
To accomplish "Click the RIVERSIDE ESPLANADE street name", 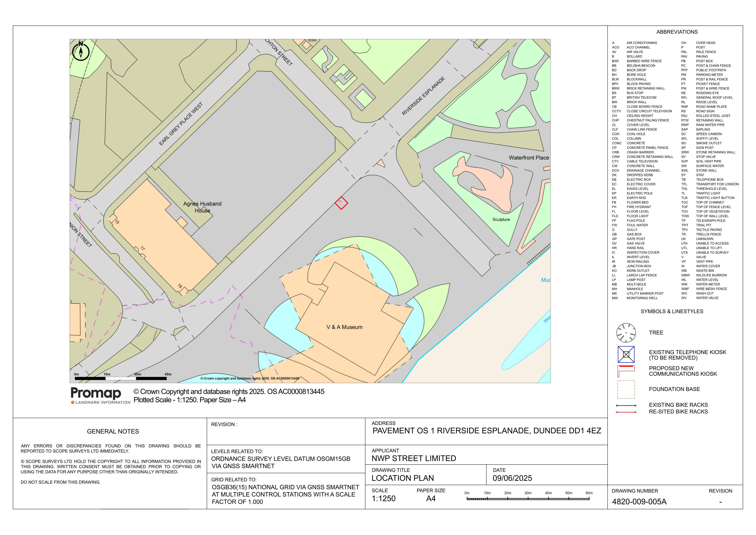I will [423, 96].
